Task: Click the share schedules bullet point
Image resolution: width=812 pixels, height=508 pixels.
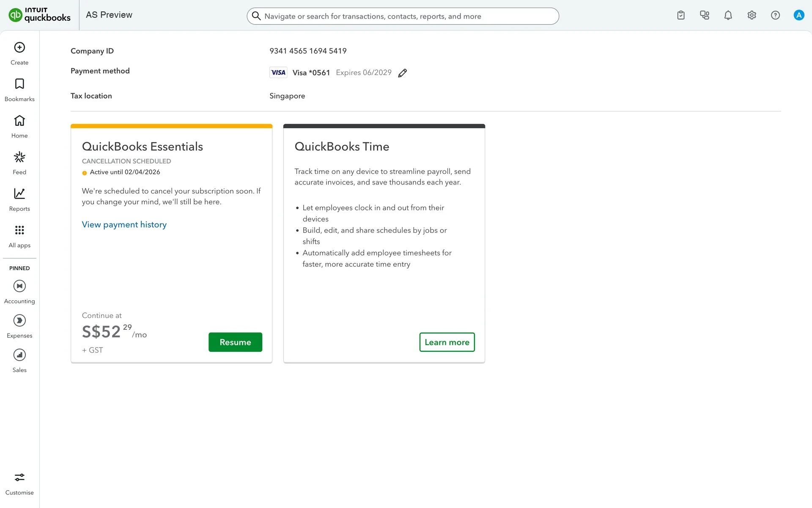Action: pyautogui.click(x=374, y=236)
